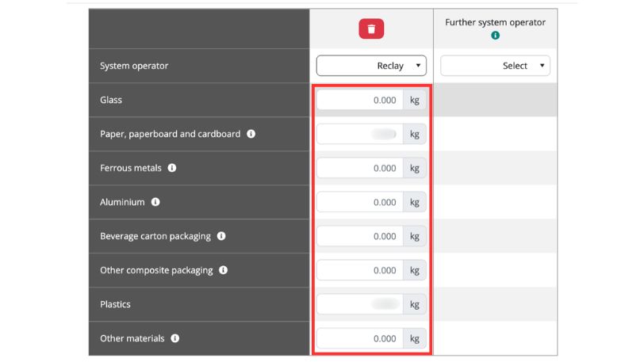644x362 pixels.
Task: Open the Reclay system operator dropdown
Action: click(x=371, y=66)
